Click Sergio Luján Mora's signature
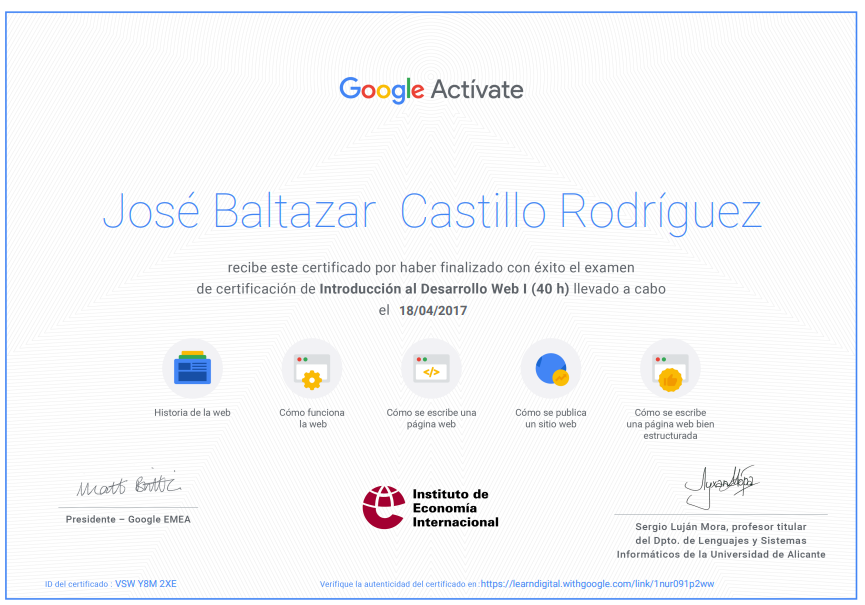865x605 pixels. tap(721, 486)
